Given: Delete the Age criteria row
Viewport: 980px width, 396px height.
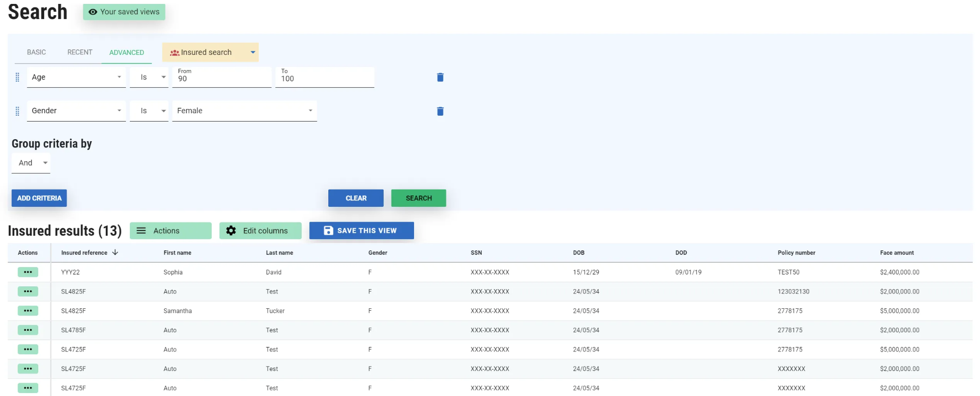Looking at the screenshot, I should (x=440, y=77).
